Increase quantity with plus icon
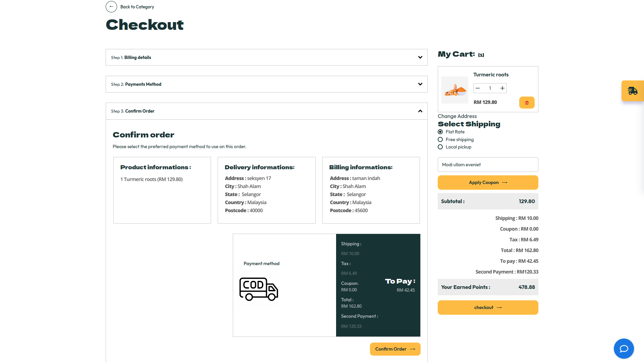Image resolution: width=644 pixels, height=362 pixels. point(502,88)
